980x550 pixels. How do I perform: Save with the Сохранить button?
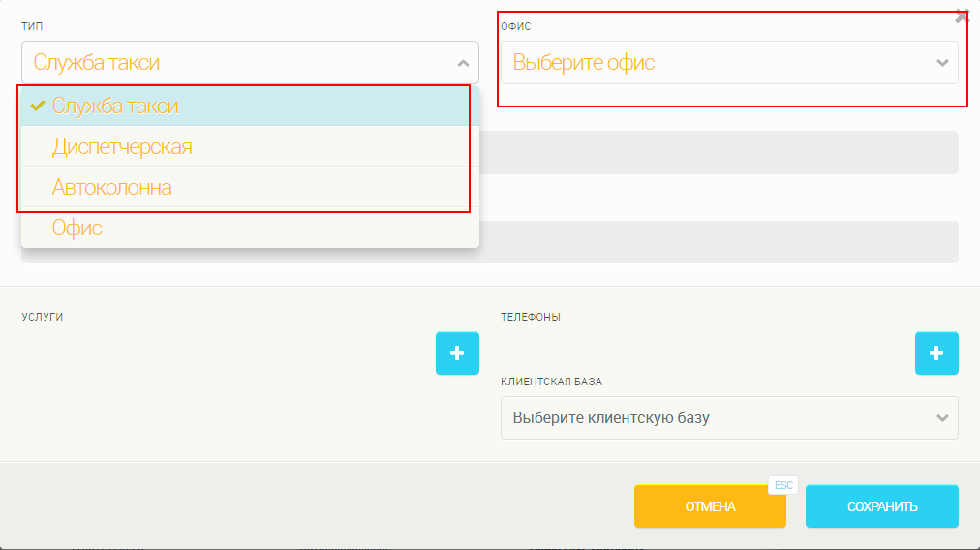point(881,506)
